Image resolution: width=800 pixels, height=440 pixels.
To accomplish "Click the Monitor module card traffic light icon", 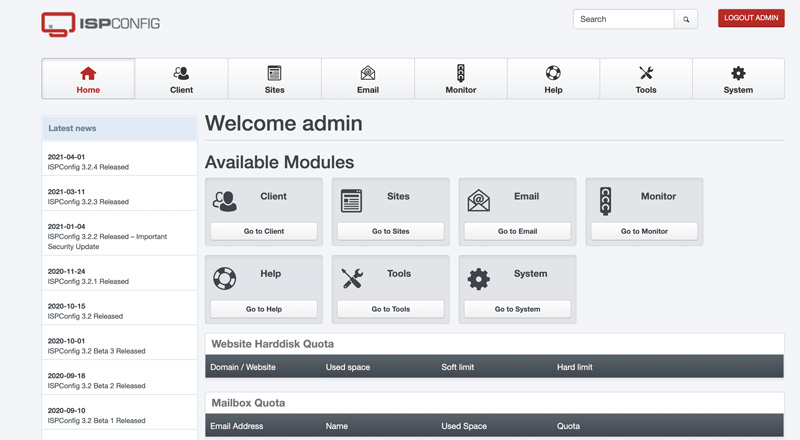I will point(606,201).
